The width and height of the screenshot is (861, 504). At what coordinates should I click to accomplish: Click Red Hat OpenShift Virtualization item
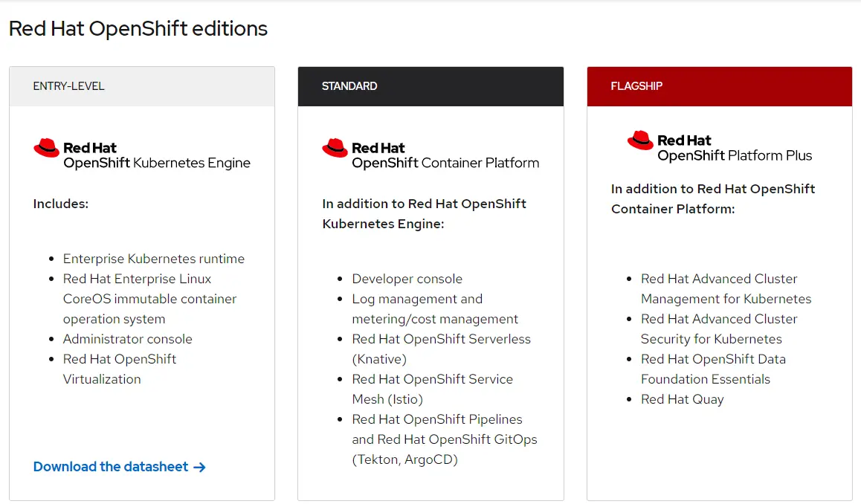[x=119, y=369]
